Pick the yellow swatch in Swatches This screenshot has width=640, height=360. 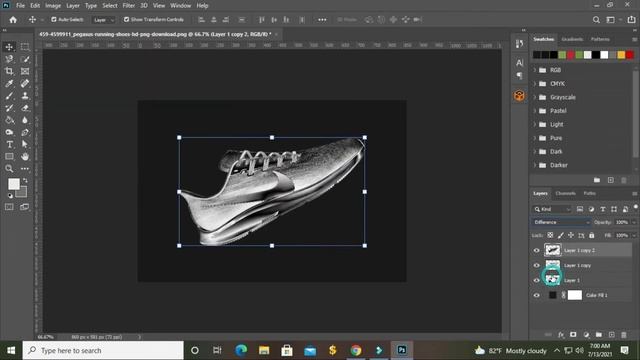tap(621, 55)
